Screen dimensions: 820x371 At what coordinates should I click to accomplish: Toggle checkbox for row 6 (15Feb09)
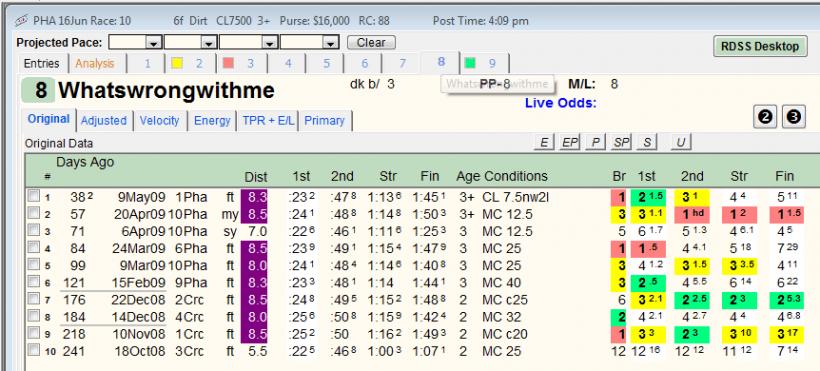pos(33,282)
